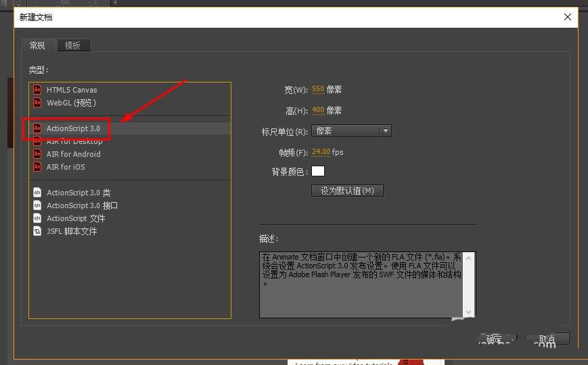Click the ActionScript 3.0 接口 file icon

37,205
